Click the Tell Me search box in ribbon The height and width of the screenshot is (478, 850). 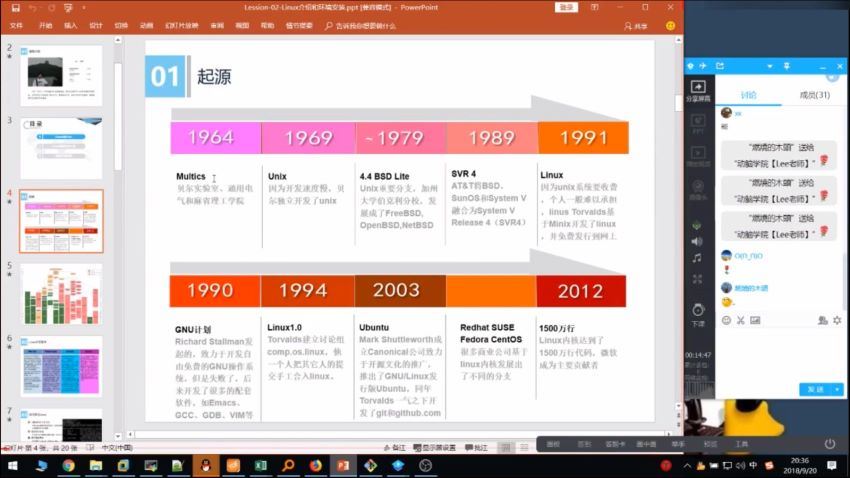click(x=360, y=25)
